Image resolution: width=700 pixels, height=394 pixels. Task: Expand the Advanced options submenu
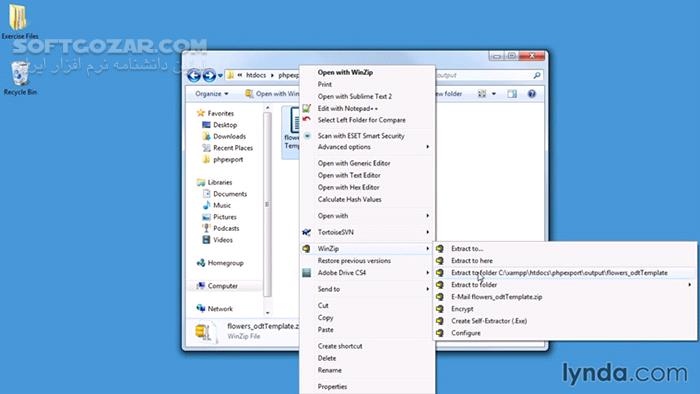367,147
